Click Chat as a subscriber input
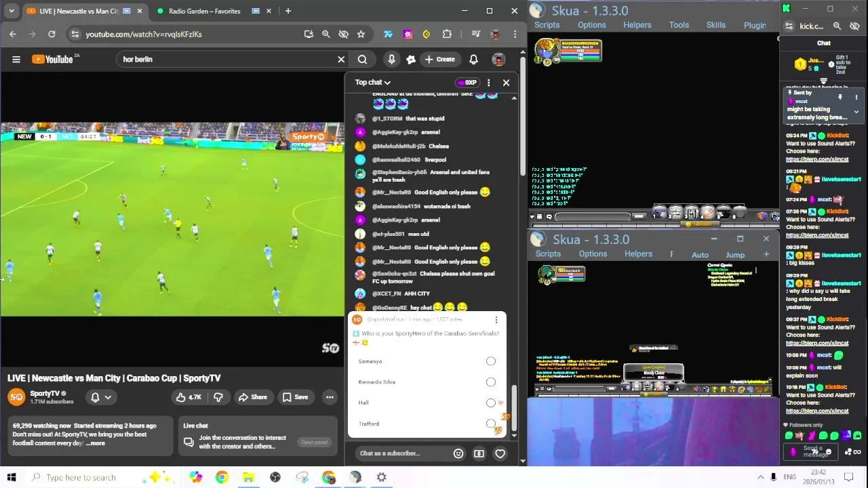Viewport: 868px width, 488px height. pos(403,453)
